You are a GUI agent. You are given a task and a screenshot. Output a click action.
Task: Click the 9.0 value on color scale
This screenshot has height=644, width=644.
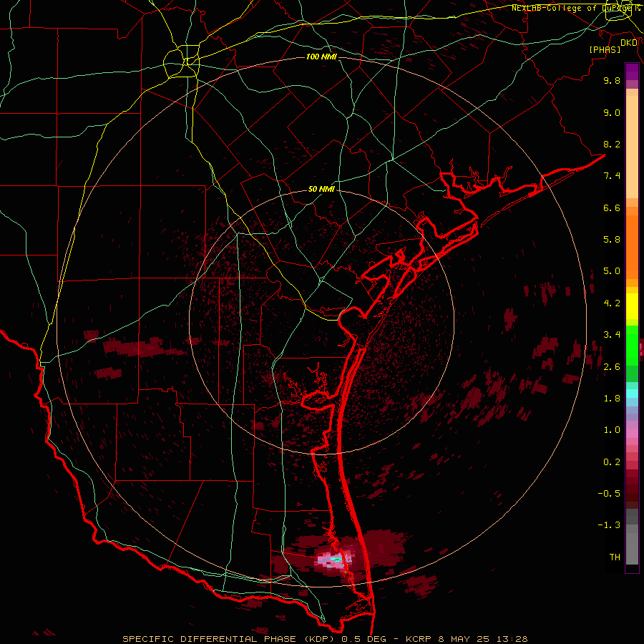(612, 113)
